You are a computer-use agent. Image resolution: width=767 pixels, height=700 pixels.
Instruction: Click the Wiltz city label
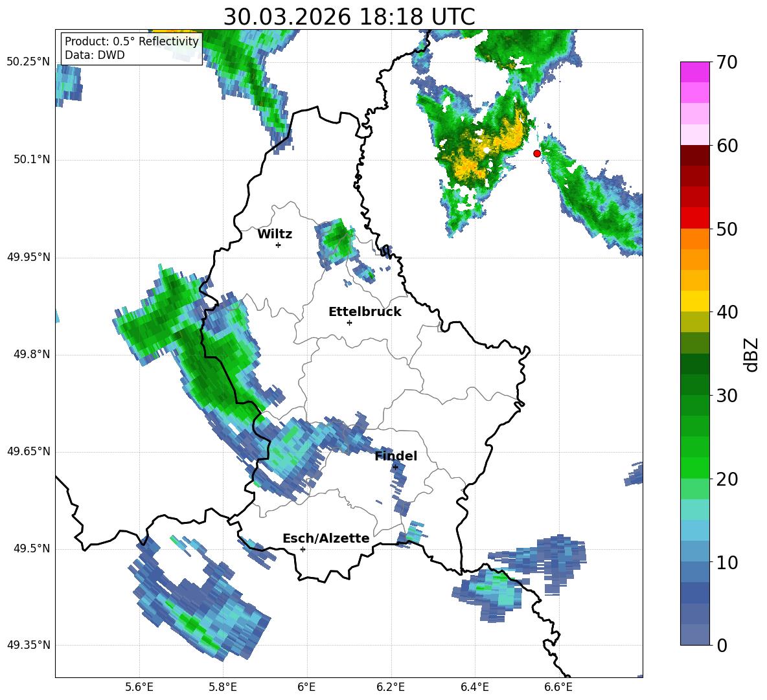tap(275, 234)
